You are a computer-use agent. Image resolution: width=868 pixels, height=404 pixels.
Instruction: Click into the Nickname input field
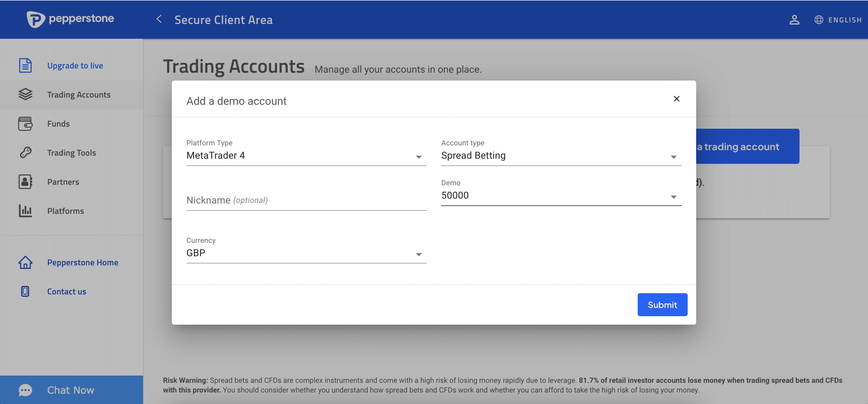tap(306, 200)
